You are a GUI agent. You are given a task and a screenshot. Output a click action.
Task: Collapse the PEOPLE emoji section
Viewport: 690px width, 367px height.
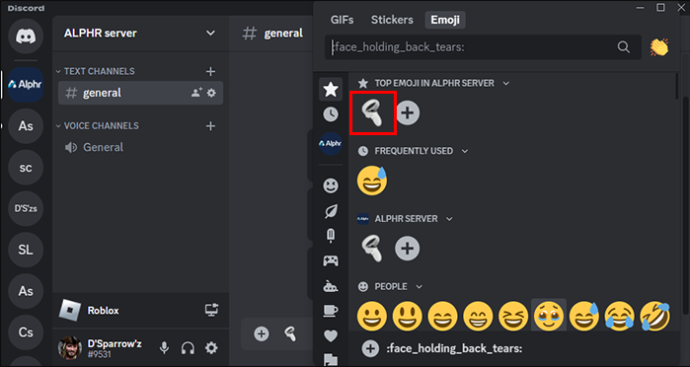419,286
